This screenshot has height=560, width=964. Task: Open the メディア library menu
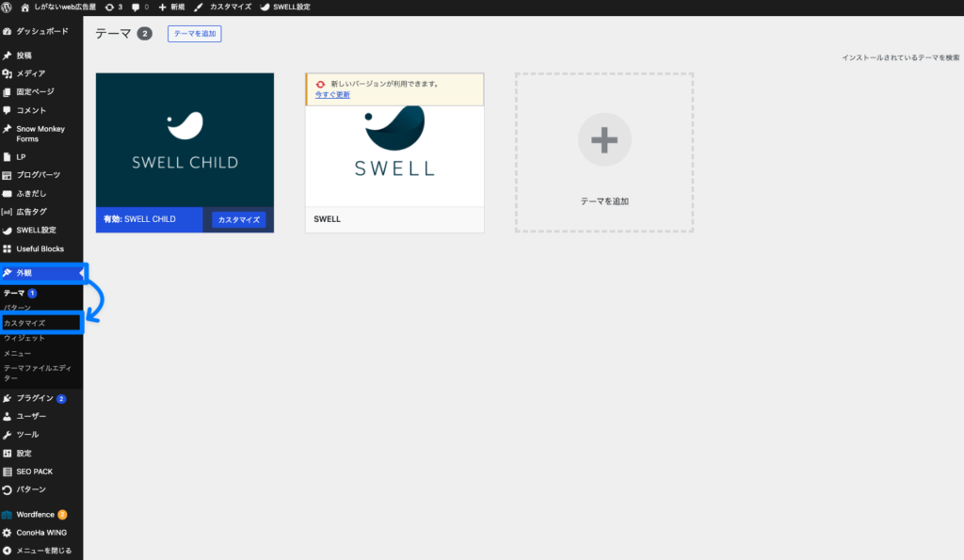tap(30, 73)
